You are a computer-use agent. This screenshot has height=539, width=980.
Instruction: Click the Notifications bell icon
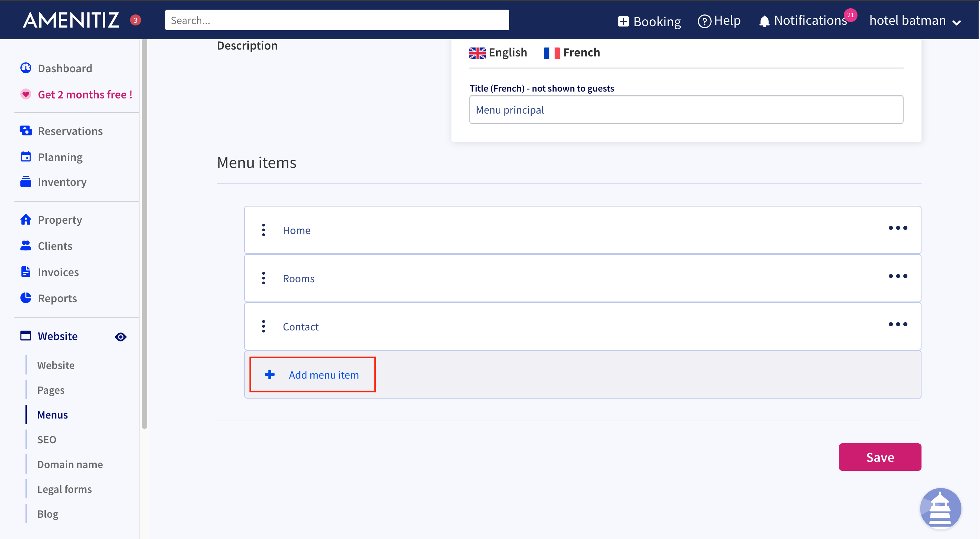tap(764, 21)
